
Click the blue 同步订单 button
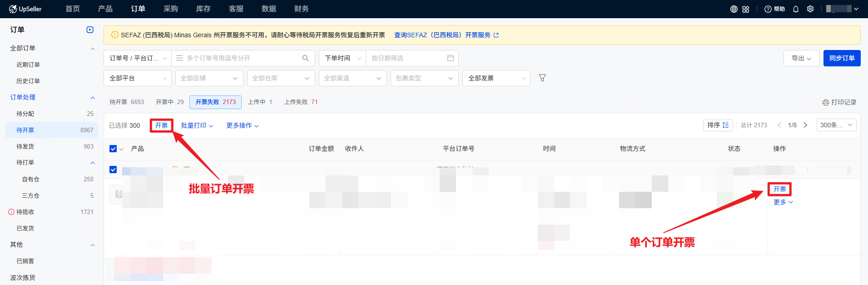pyautogui.click(x=841, y=58)
